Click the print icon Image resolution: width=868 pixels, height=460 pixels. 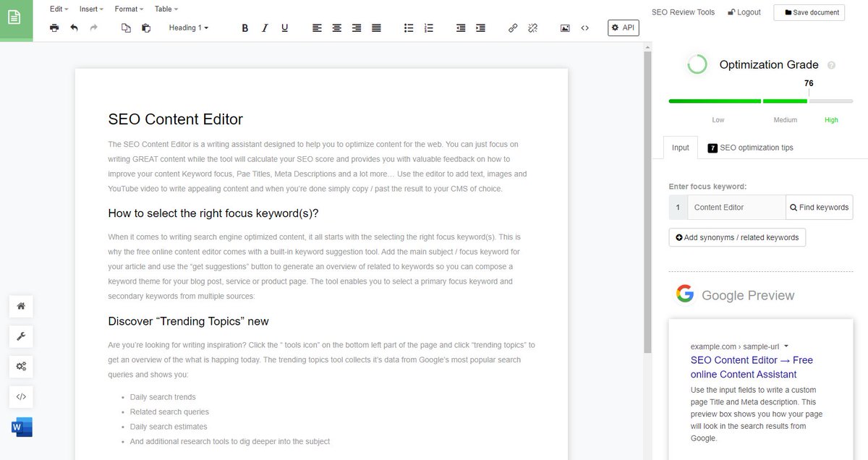(54, 27)
